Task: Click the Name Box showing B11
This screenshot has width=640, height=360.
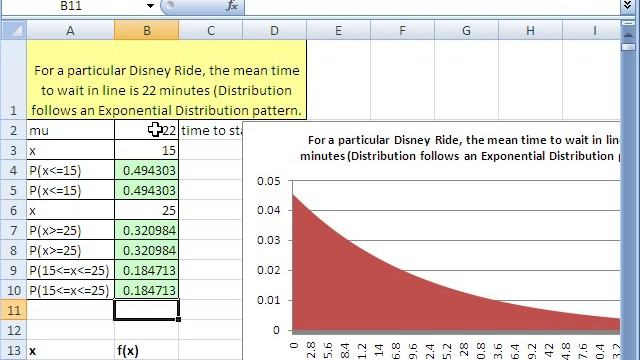Action: [71, 6]
